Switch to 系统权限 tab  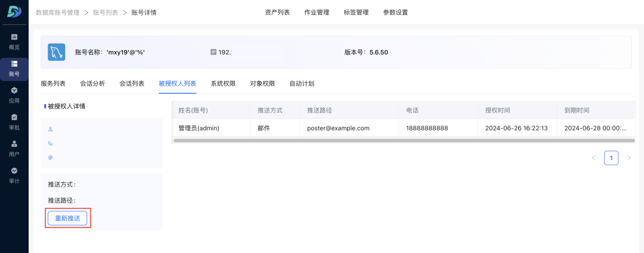[223, 84]
